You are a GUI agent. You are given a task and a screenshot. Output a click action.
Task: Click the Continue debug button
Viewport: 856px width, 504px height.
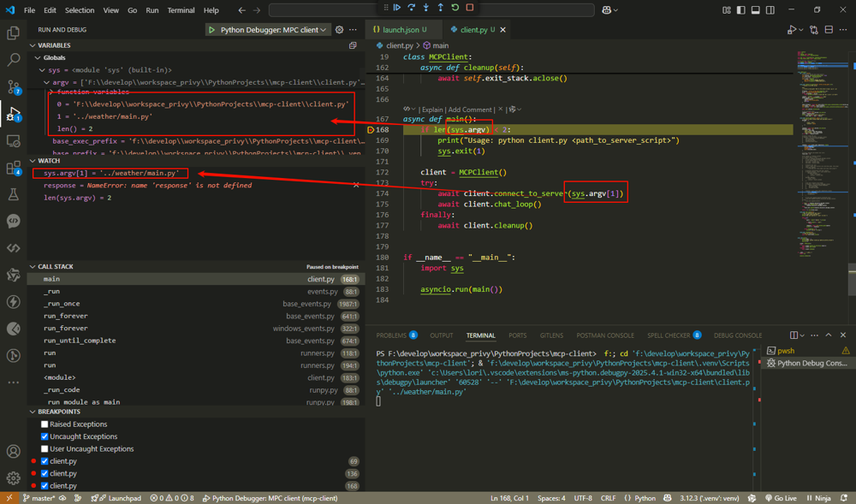[x=397, y=8]
